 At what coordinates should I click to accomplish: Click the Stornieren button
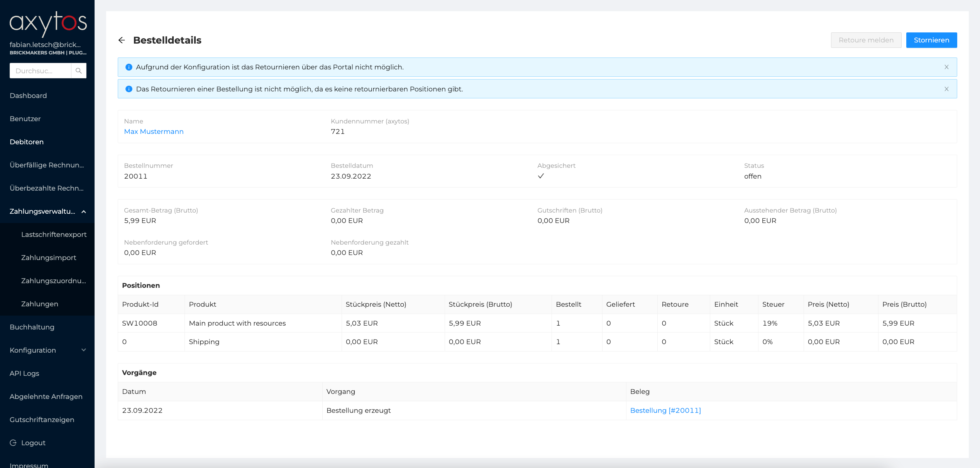[931, 40]
